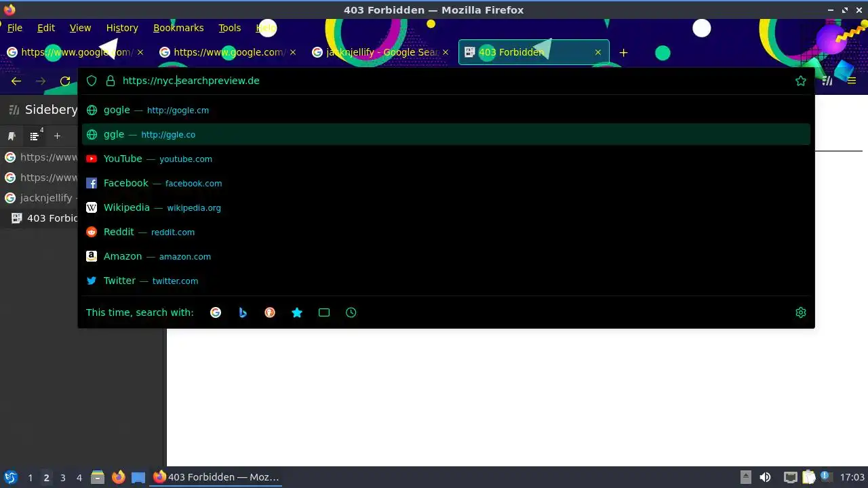Select jacknjellify tab in Sidebery list
Image resolution: width=868 pixels, height=488 pixels.
(40, 198)
